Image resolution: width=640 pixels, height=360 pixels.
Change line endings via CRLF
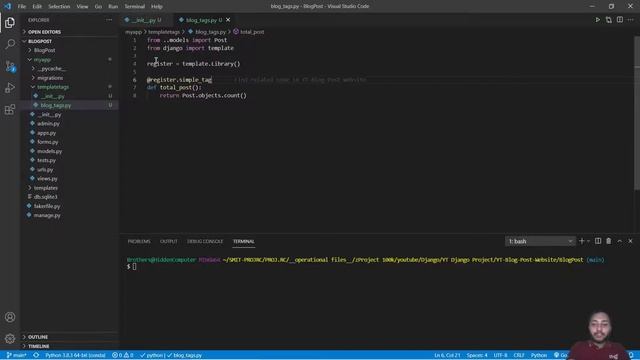coord(519,355)
